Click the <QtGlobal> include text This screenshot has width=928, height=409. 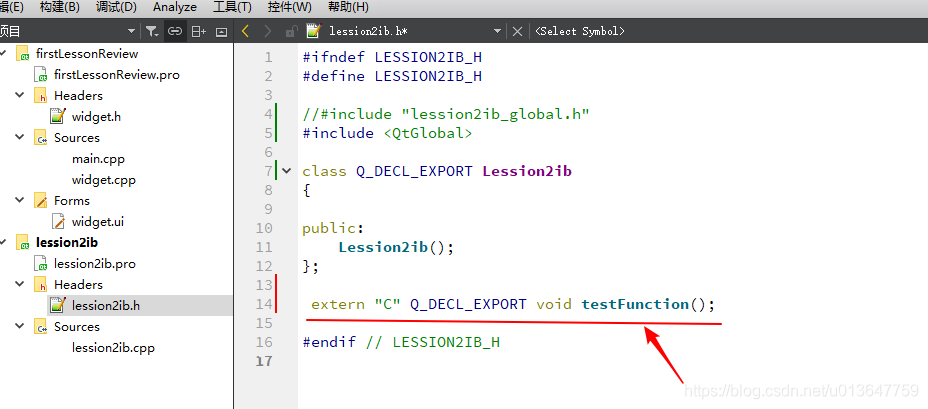pyautogui.click(x=428, y=133)
